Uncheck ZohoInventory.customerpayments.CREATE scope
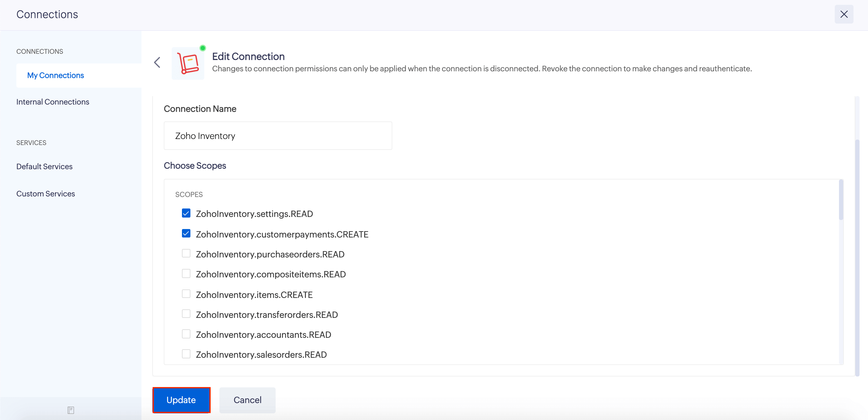 tap(186, 233)
